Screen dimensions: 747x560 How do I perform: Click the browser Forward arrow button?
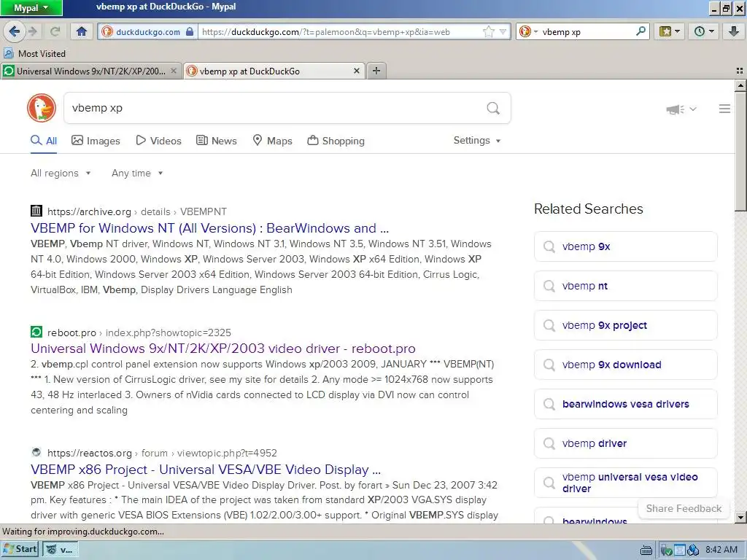(x=32, y=31)
